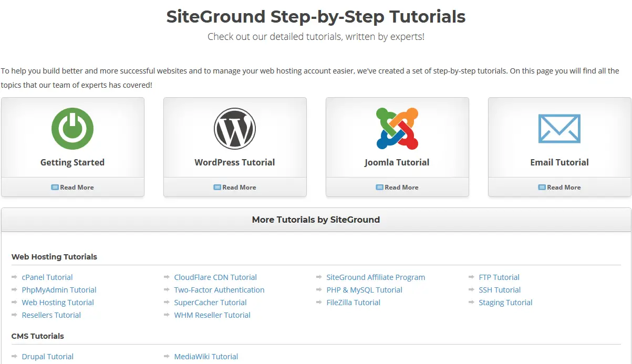Click the blue envelope Email icon

click(560, 129)
